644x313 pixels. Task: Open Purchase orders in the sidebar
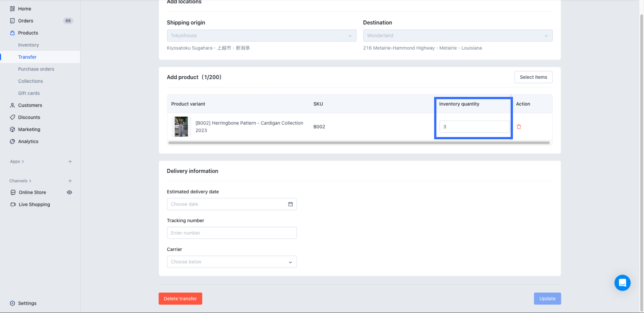[x=36, y=69]
